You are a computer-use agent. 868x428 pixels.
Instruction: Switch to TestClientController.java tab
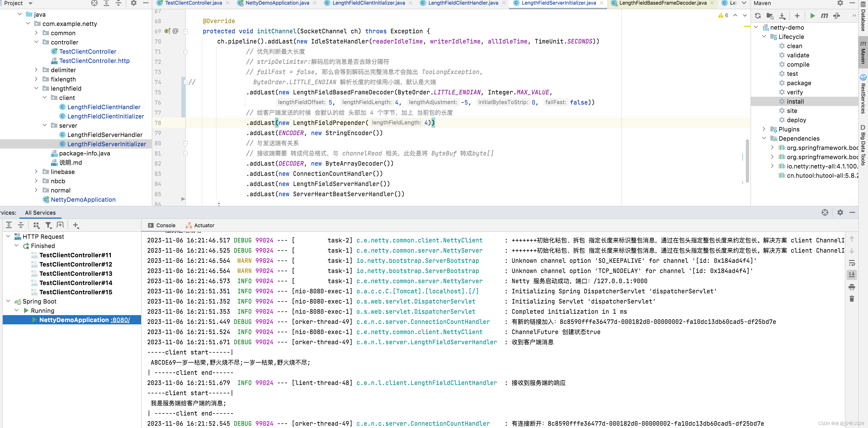pyautogui.click(x=193, y=3)
